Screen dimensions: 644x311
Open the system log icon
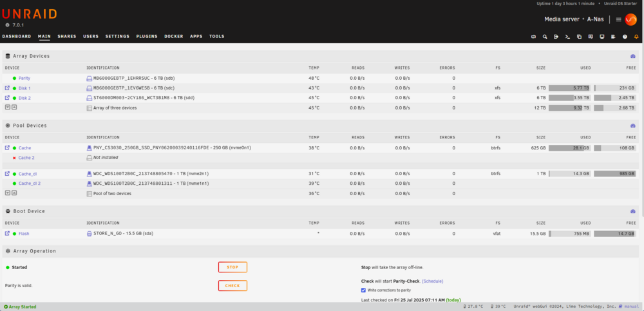click(x=613, y=37)
